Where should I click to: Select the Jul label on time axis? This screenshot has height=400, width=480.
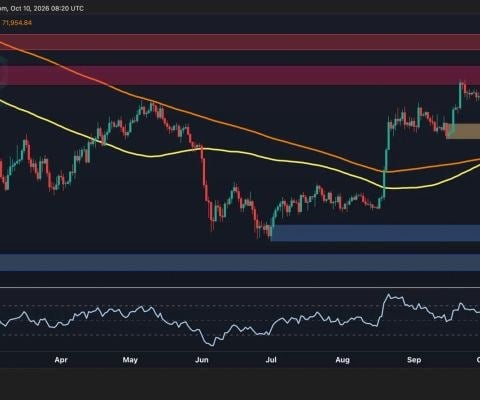(271, 360)
